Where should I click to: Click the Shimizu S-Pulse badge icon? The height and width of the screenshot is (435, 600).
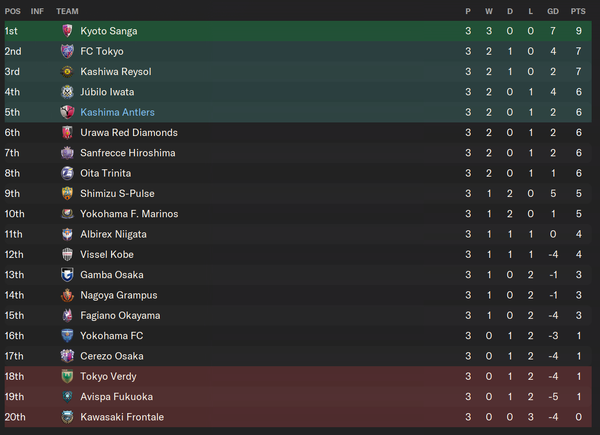click(67, 194)
